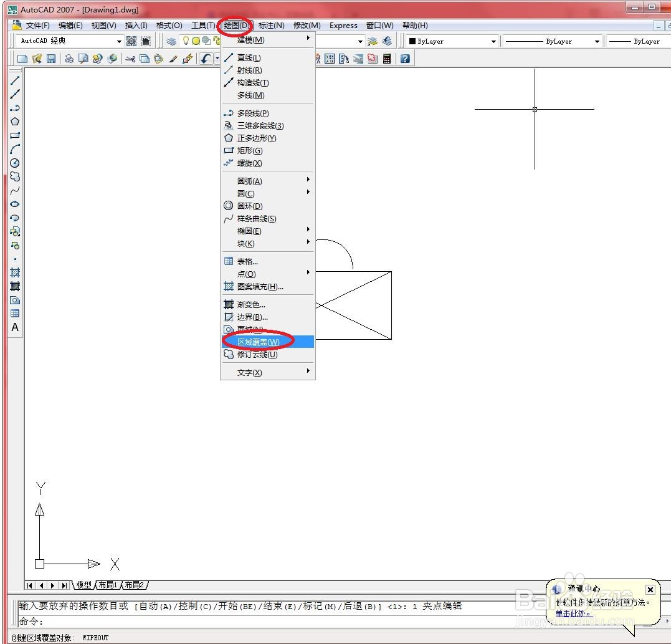The height and width of the screenshot is (644, 671).
Task: Open the 格式(O) menu
Action: click(x=169, y=26)
